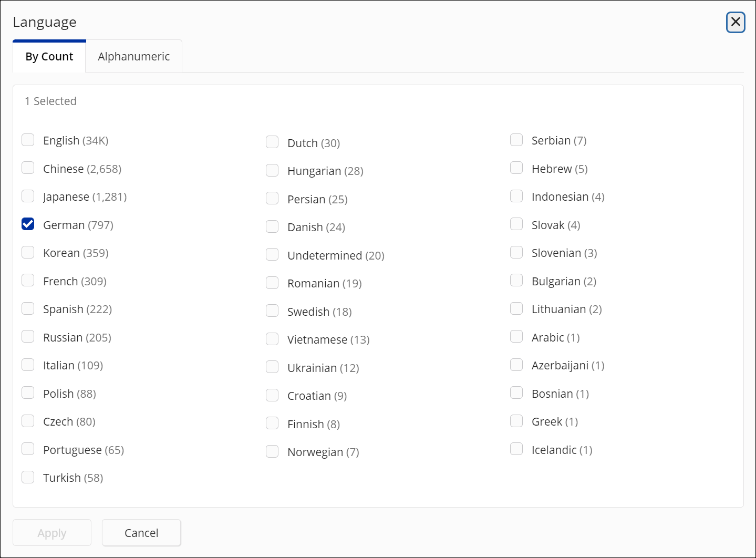Enable the Hungarian (28) checkbox

pos(272,170)
